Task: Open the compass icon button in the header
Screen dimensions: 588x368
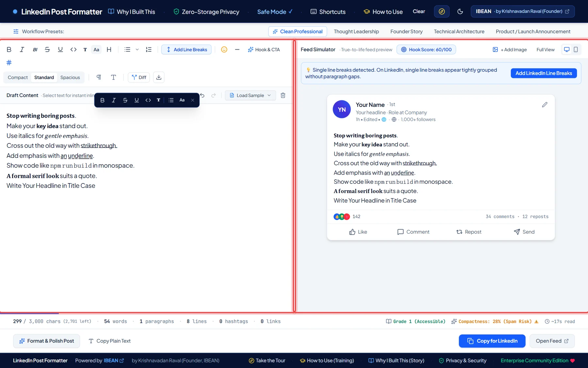Action: [442, 11]
